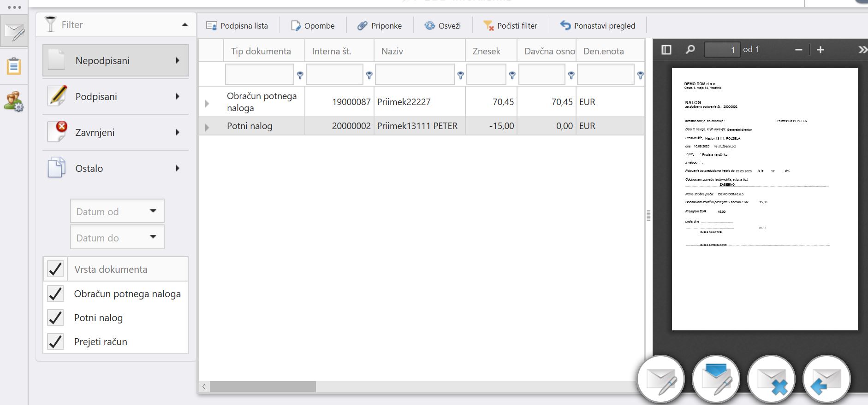The image size is (868, 405).
Task: Open the Datum do dropdown
Action: pyautogui.click(x=117, y=237)
